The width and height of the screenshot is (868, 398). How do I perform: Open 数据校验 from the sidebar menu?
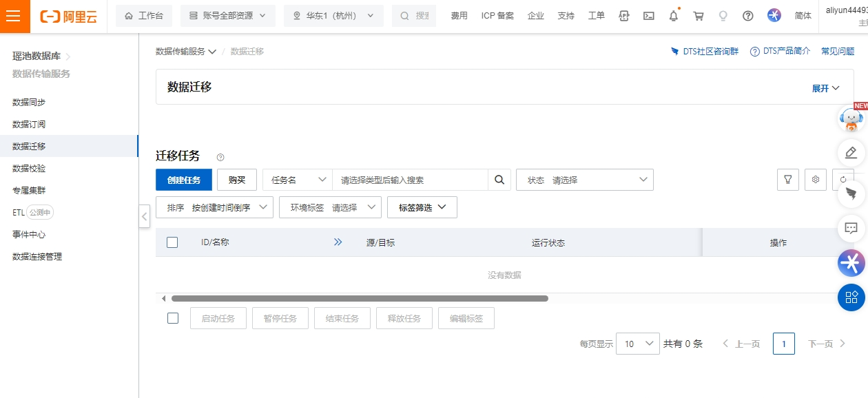click(x=29, y=168)
